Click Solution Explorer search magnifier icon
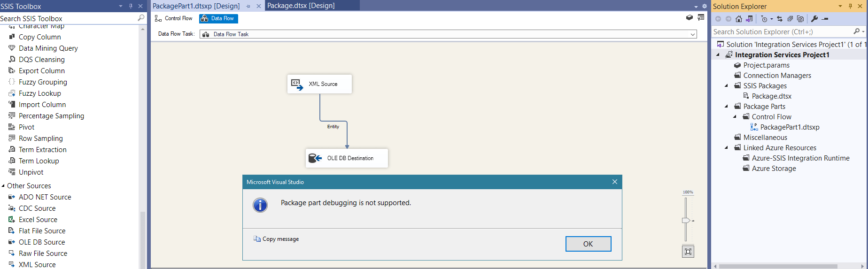 (857, 31)
